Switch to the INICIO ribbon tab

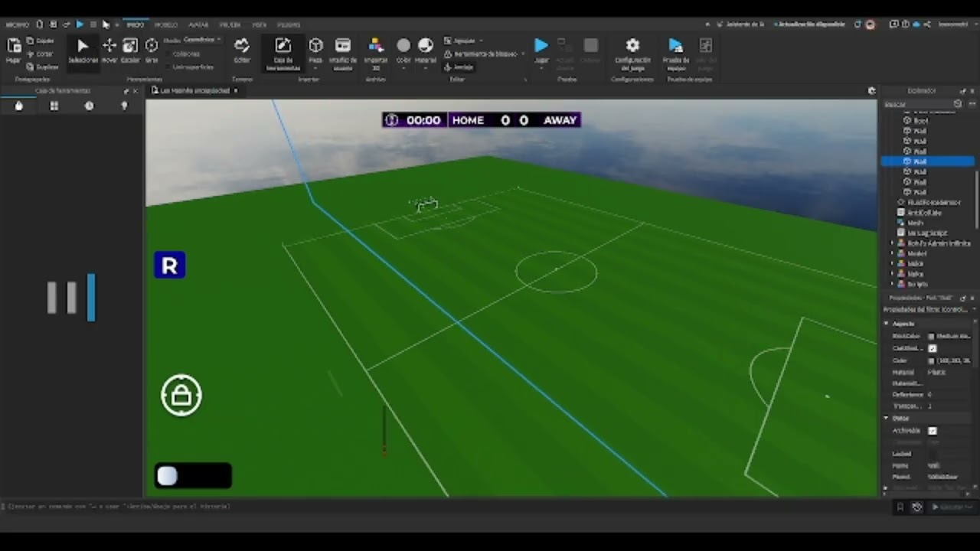tap(135, 24)
